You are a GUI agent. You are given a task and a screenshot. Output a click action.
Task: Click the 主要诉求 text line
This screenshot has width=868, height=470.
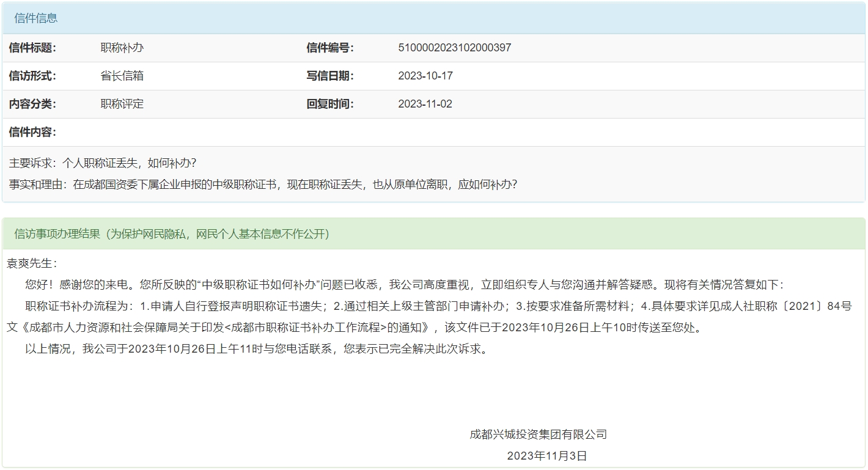(103, 164)
